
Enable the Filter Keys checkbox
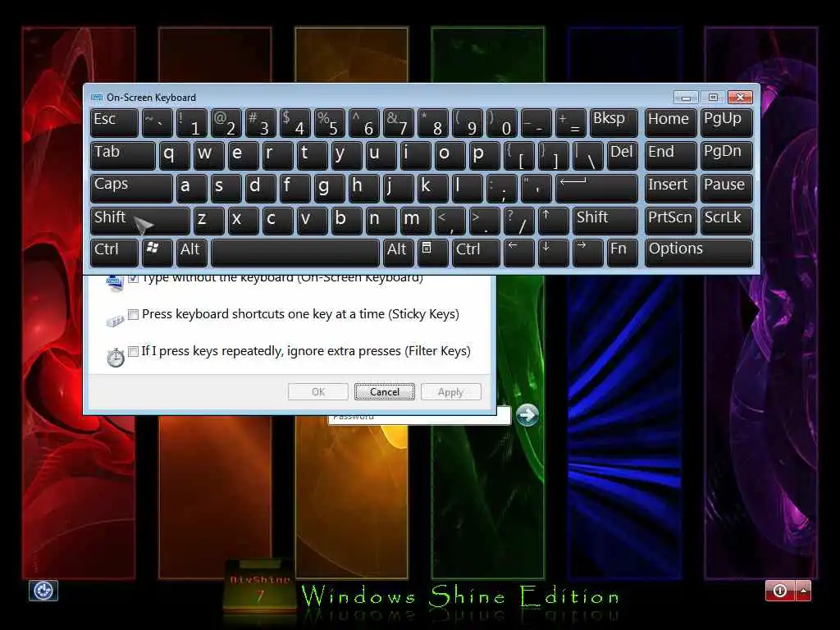[x=134, y=351]
